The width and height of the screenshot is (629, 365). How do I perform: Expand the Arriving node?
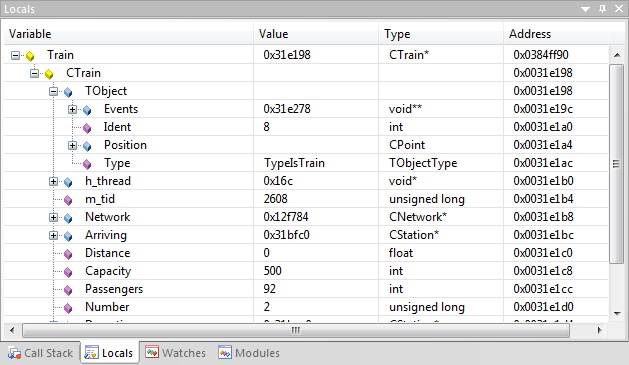pyautogui.click(x=53, y=235)
